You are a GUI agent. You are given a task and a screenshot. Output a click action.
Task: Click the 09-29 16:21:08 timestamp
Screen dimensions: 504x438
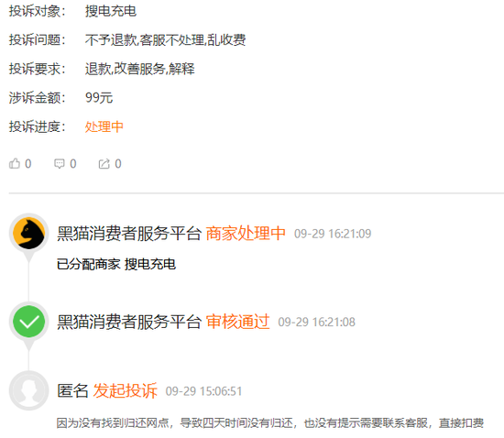[317, 322]
